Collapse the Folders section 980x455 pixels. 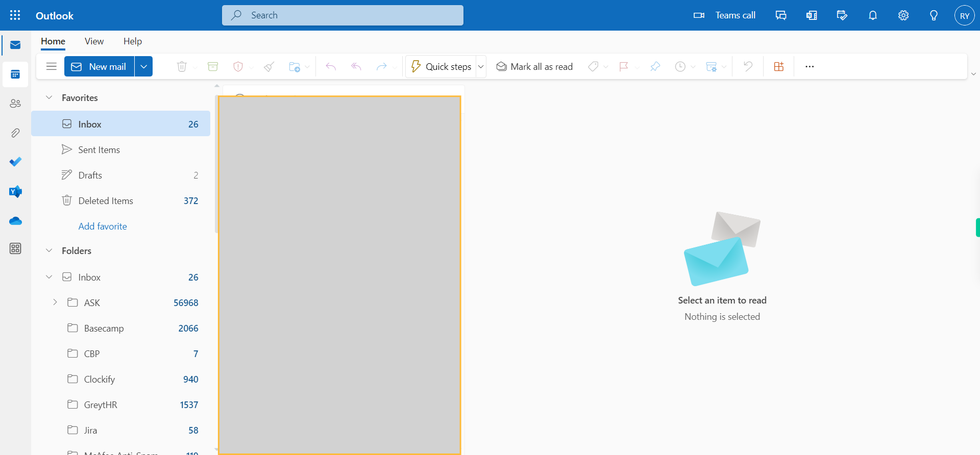[x=49, y=250]
